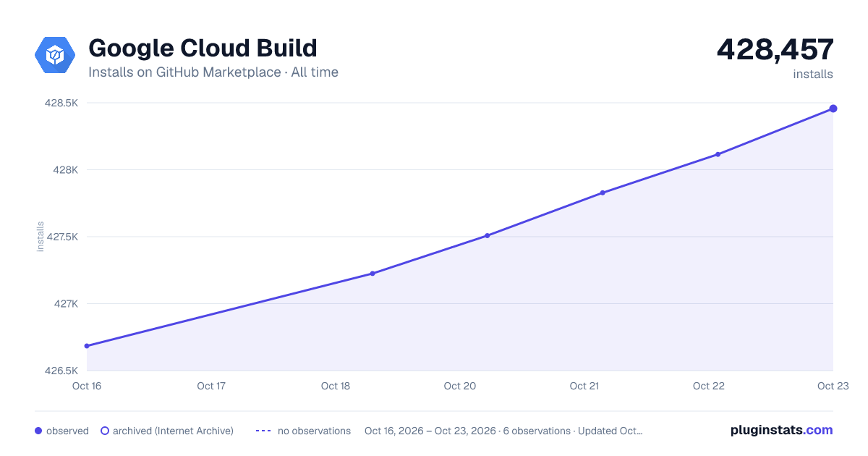The width and height of the screenshot is (868, 456).
Task: Click the no observations legend label
Action: (x=314, y=431)
